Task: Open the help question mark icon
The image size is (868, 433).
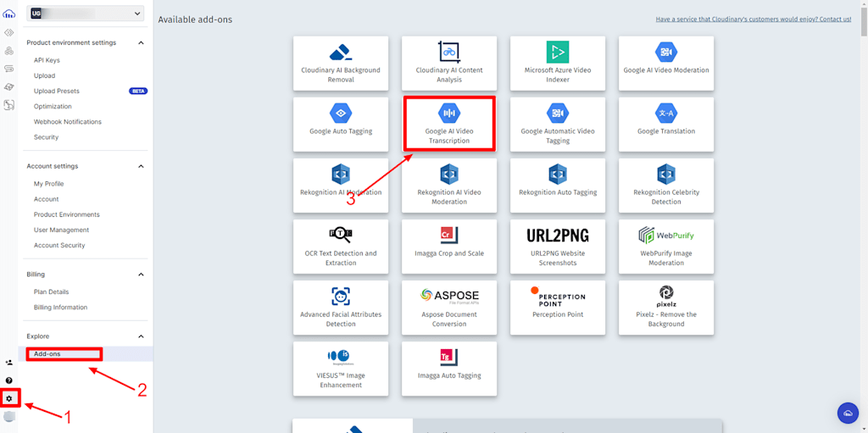Action: (x=8, y=380)
